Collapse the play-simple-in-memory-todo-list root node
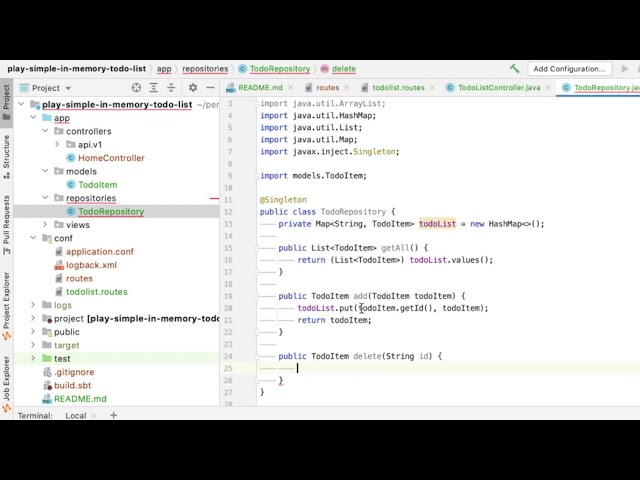 [x=21, y=104]
